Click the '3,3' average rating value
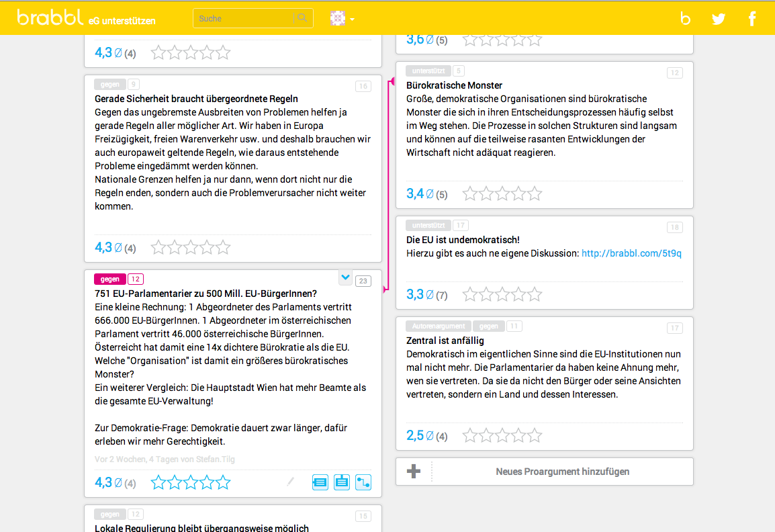 click(414, 295)
